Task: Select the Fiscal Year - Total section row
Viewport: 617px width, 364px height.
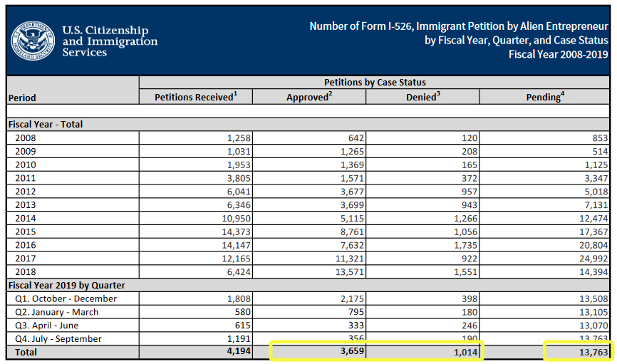Action: pos(46,124)
